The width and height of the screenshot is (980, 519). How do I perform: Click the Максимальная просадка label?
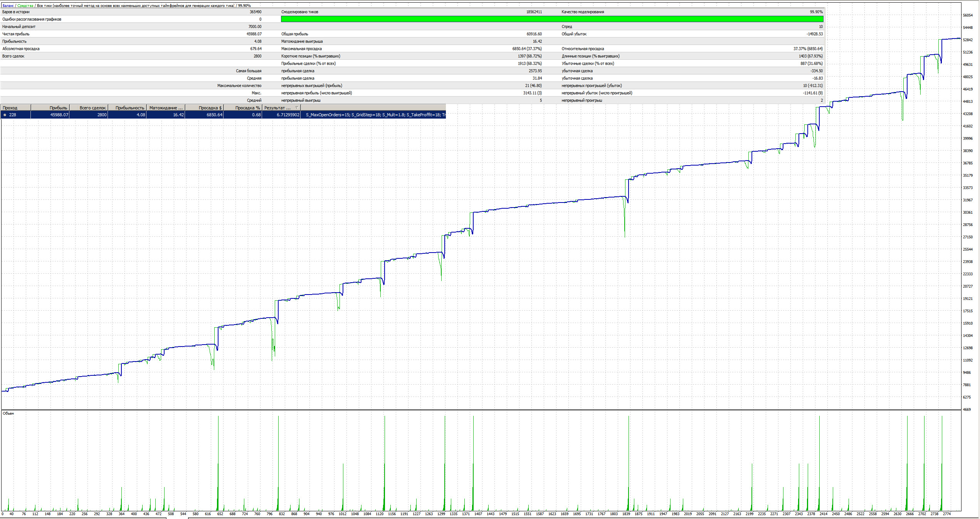pyautogui.click(x=301, y=49)
